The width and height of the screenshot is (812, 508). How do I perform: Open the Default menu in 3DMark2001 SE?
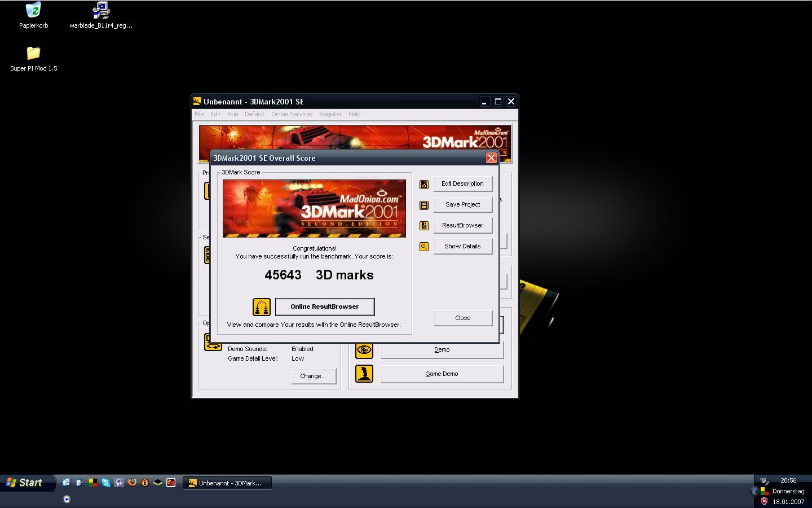point(254,114)
